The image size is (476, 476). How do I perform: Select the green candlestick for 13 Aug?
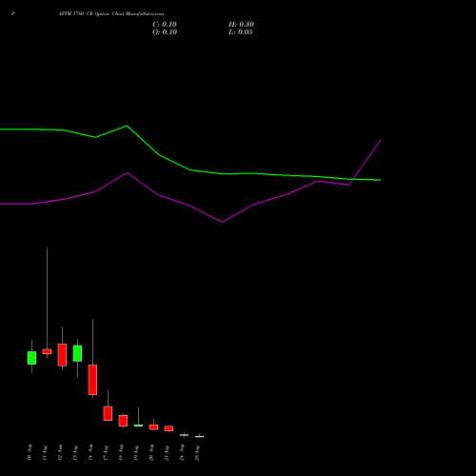77,353
